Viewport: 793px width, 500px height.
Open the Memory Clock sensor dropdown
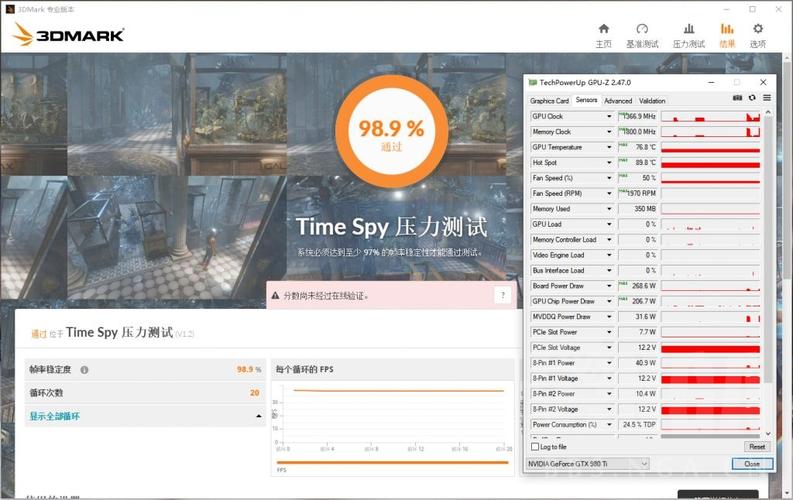[x=609, y=132]
